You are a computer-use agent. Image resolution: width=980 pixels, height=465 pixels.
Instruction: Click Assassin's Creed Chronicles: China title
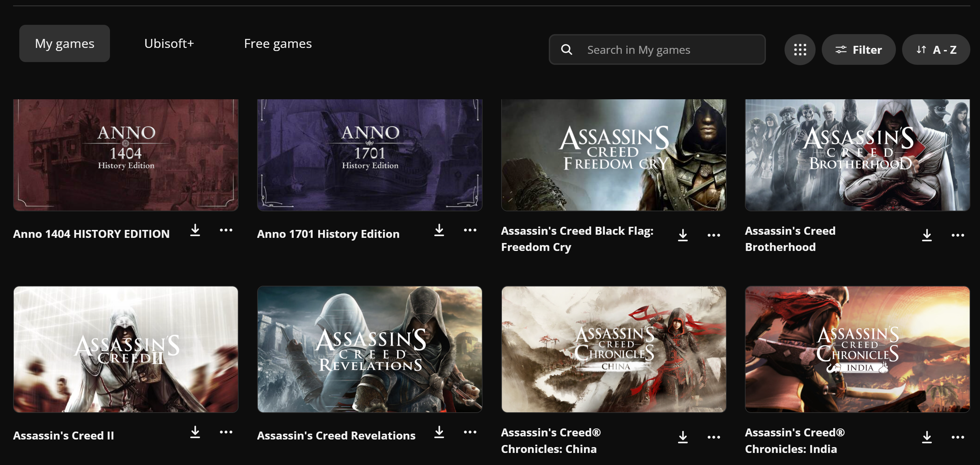551,441
